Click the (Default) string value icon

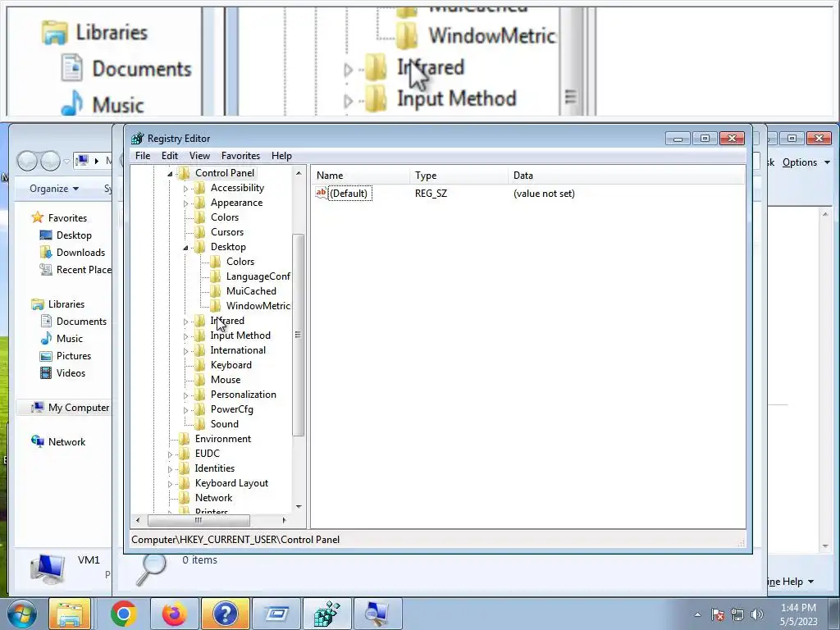(321, 193)
